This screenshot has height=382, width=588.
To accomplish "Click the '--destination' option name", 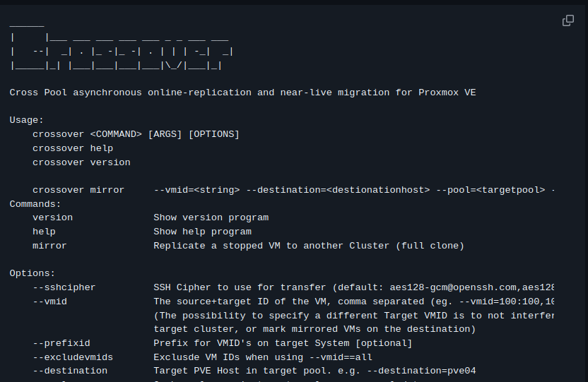I will click(x=70, y=371).
